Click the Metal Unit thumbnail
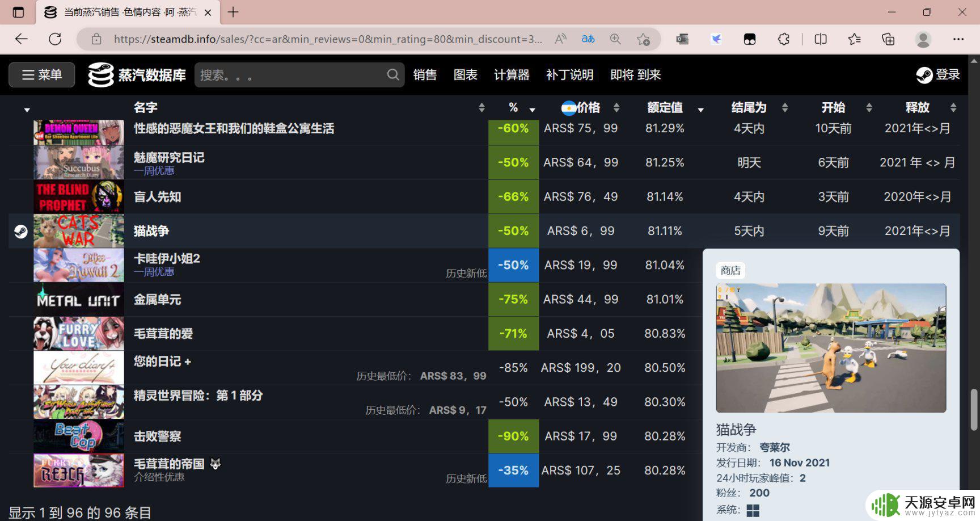Image resolution: width=980 pixels, height=521 pixels. 79,300
